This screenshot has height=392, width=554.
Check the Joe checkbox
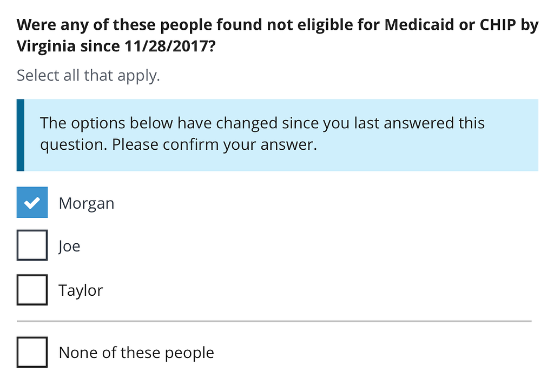coord(32,245)
